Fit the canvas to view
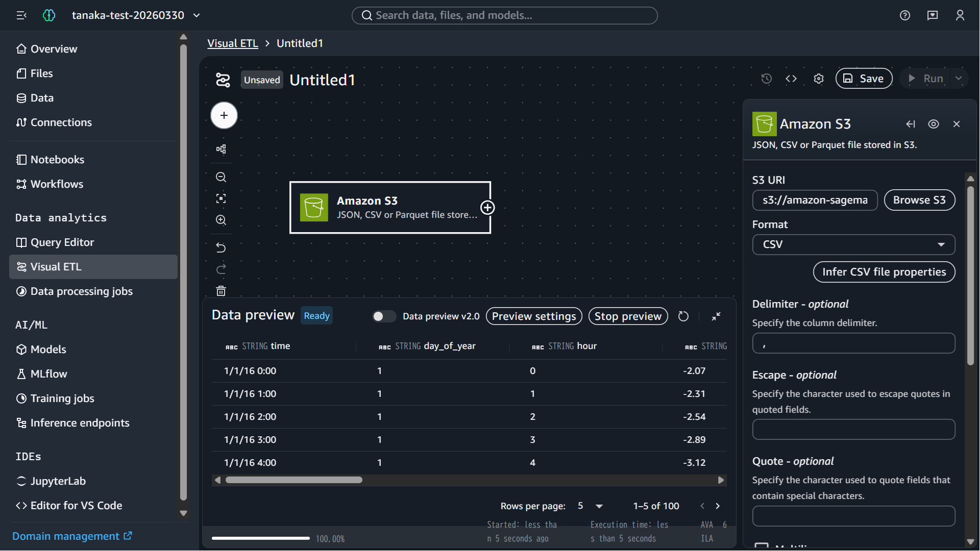Image resolution: width=980 pixels, height=551 pixels. [x=221, y=198]
